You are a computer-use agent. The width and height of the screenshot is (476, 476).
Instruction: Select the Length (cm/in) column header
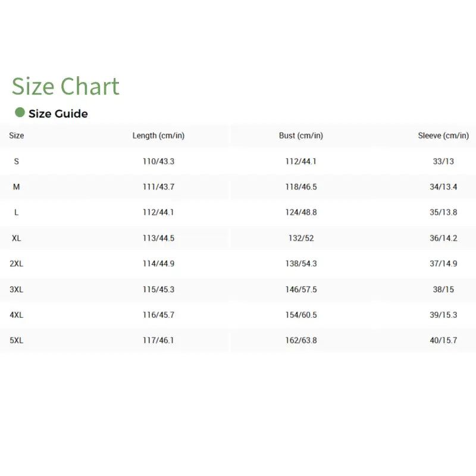[158, 136]
